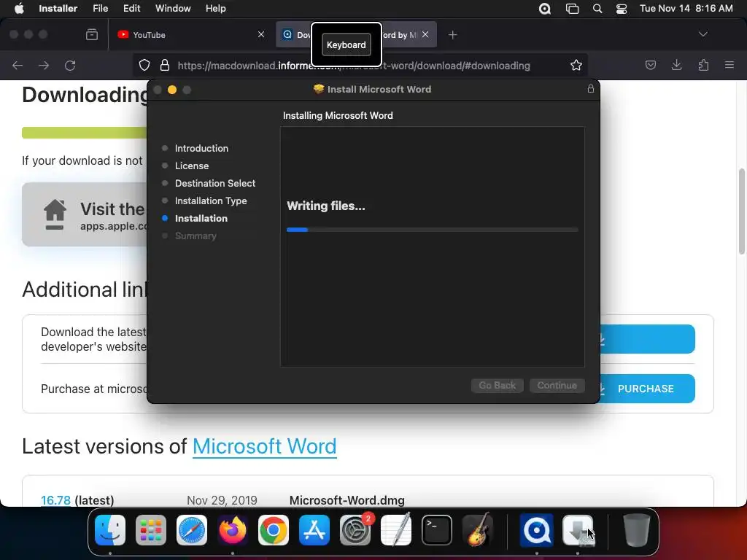Click the Installer icon in the Dock
Screen dimensions: 747x560
[x=578, y=530]
